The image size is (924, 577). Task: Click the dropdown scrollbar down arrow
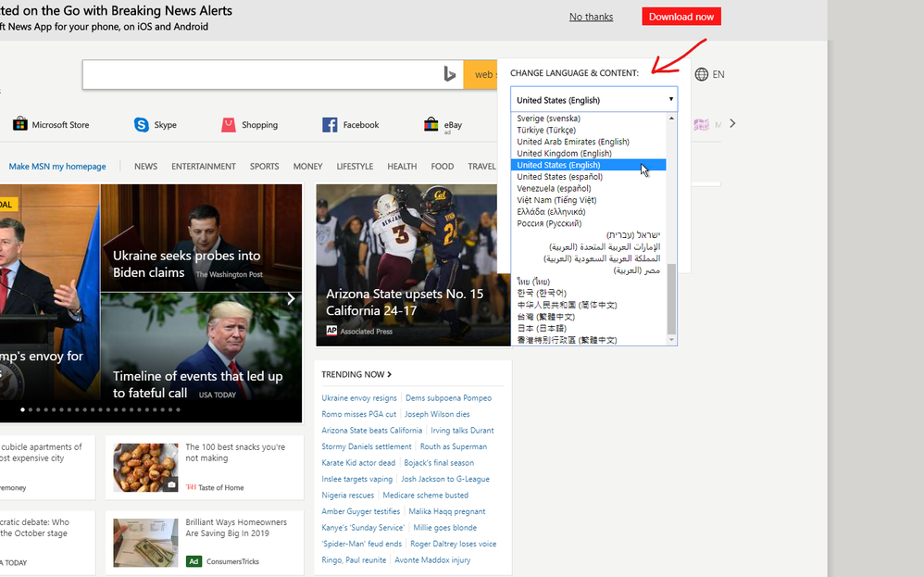(671, 340)
